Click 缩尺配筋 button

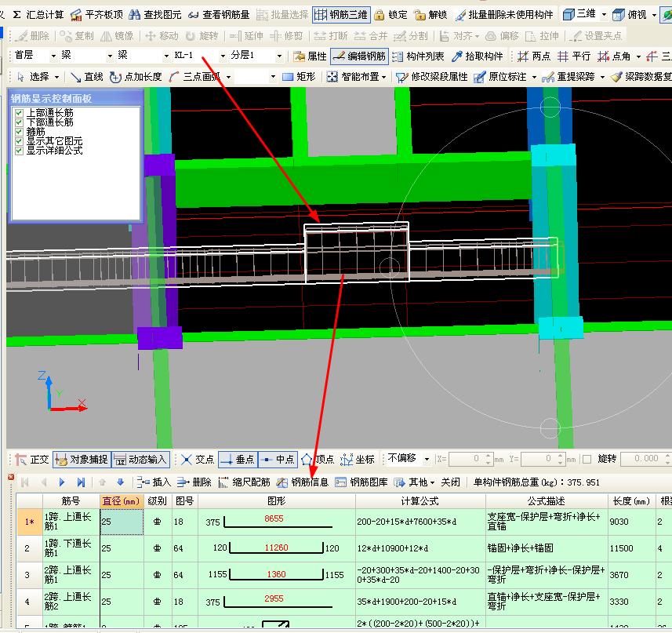[245, 482]
